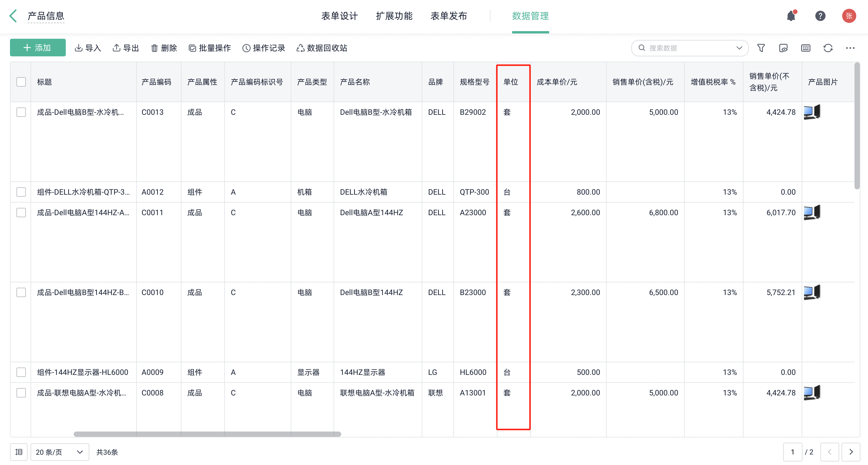The width and height of the screenshot is (868, 465).
Task: Go to next page with the right chevron
Action: click(850, 452)
